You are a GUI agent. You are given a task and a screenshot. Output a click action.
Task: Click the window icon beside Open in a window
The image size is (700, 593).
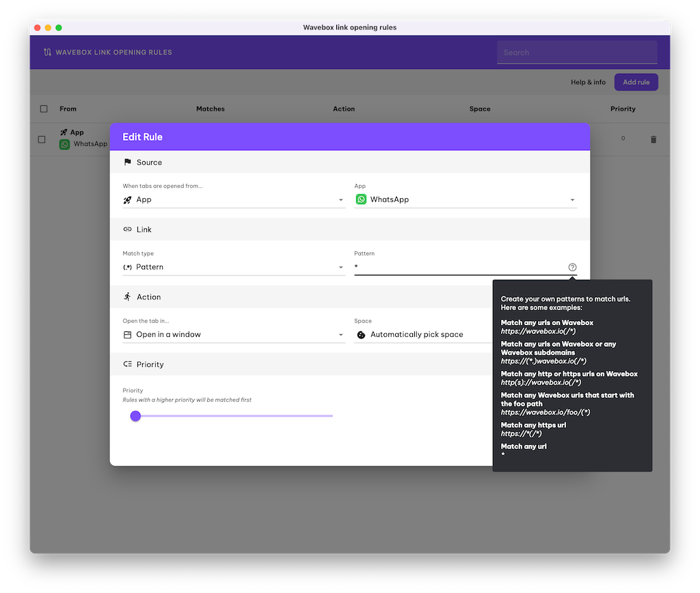127,335
